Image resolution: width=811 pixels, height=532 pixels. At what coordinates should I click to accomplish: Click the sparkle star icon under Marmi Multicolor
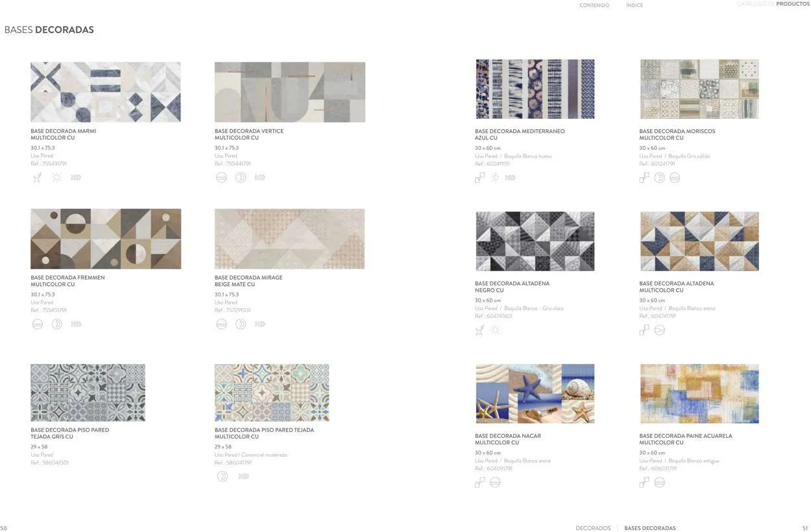37,178
